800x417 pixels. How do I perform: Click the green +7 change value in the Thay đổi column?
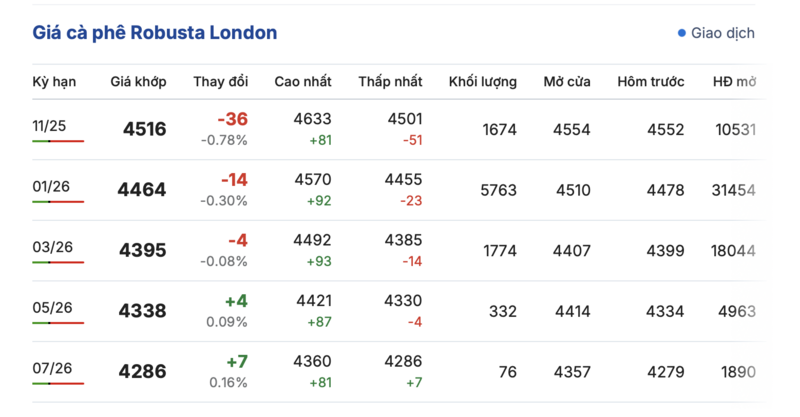click(x=236, y=361)
